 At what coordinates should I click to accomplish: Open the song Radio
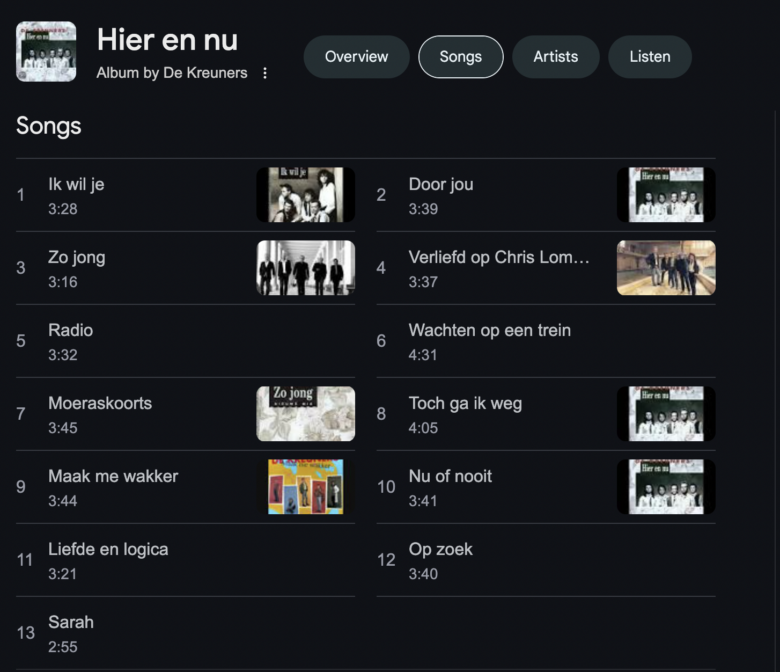point(71,331)
